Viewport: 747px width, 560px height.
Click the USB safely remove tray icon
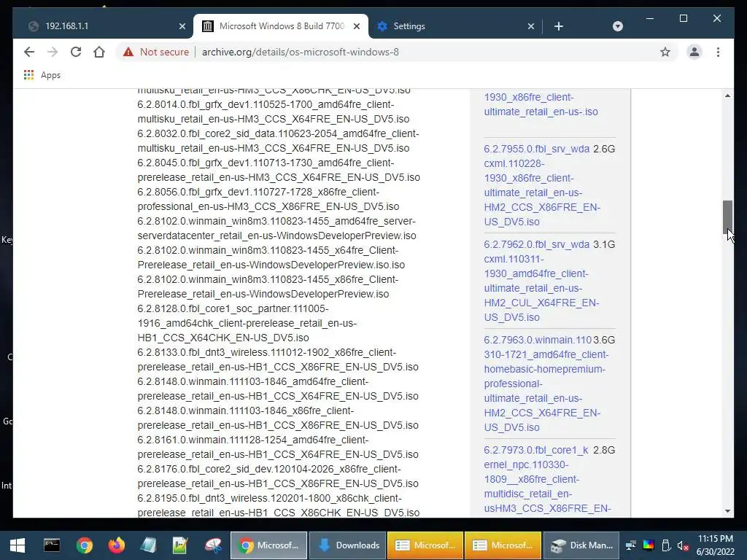[x=666, y=545]
